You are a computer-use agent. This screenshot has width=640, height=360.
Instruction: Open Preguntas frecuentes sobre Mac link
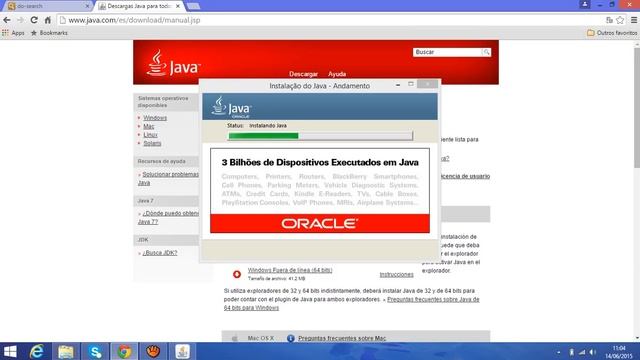pyautogui.click(x=342, y=338)
